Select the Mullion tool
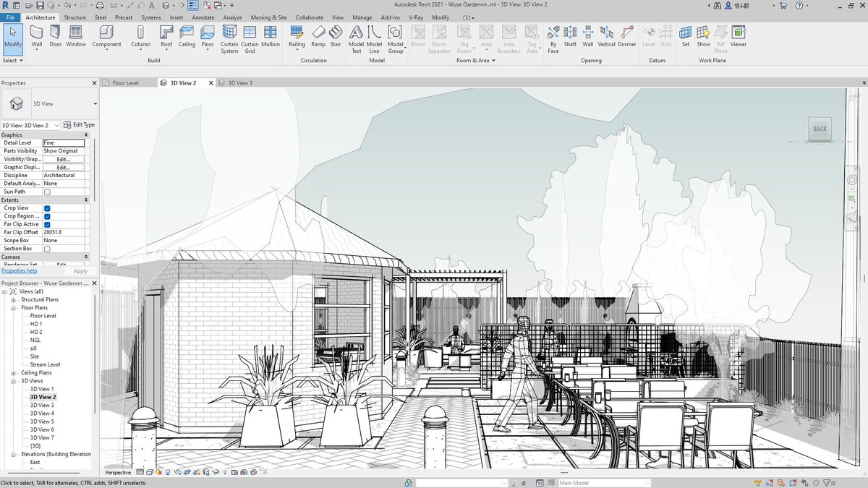This screenshot has height=488, width=868. (271, 36)
